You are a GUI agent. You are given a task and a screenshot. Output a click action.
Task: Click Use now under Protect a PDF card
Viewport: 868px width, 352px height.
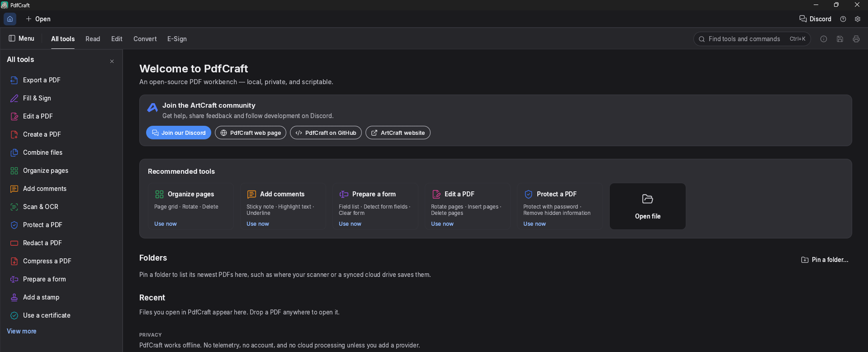(x=535, y=224)
